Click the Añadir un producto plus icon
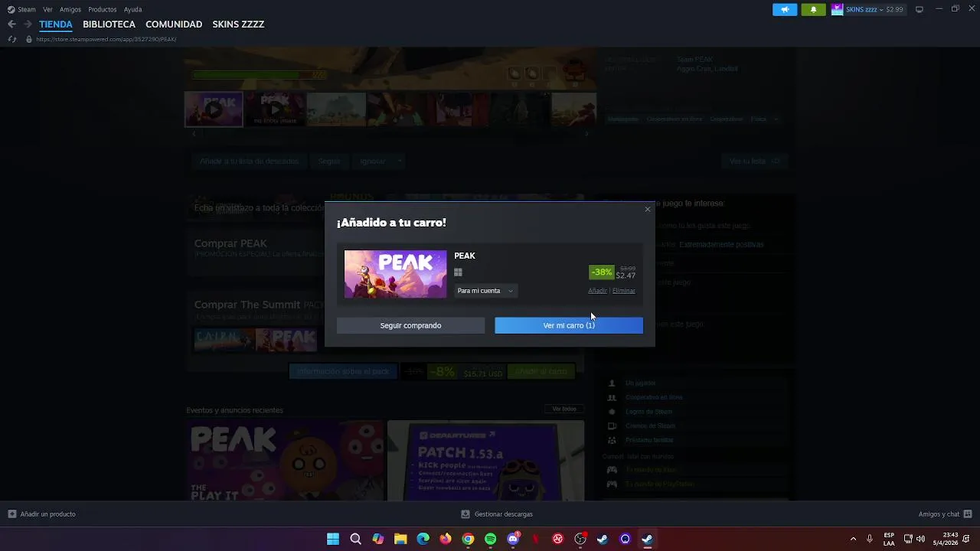The width and height of the screenshot is (980, 551). point(11,514)
